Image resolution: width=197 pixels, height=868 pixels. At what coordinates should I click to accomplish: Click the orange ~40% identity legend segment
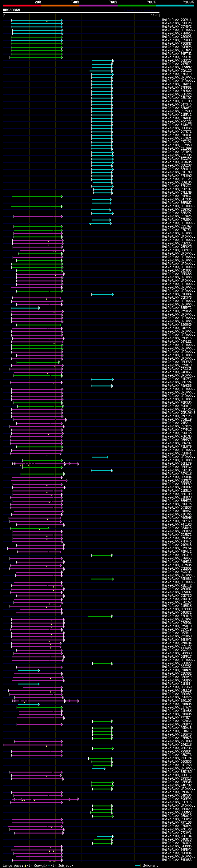60,6
